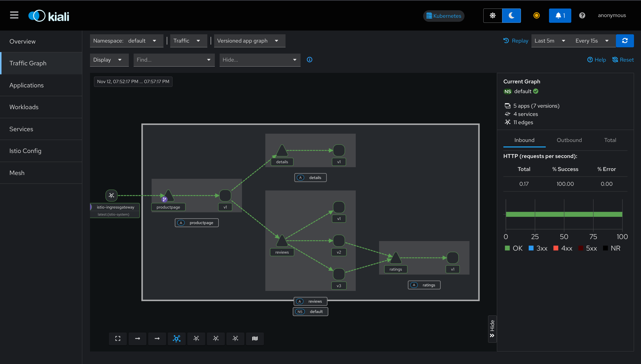641x364 pixels.
Task: Open the help question mark icon
Action: (x=582, y=16)
